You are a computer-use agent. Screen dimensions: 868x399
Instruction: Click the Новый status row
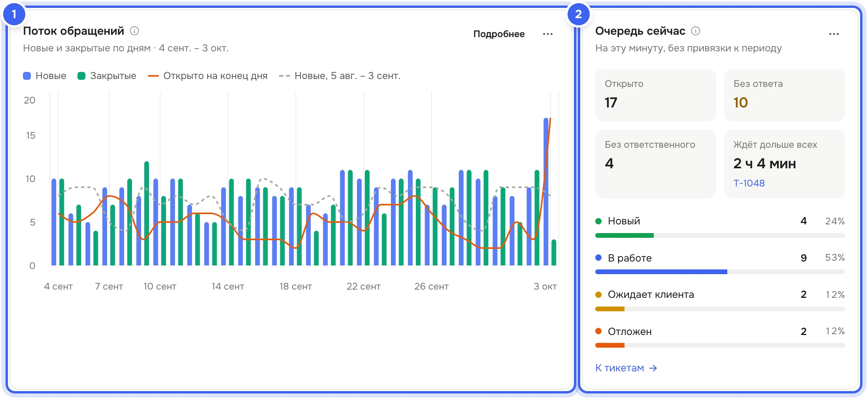pos(720,227)
